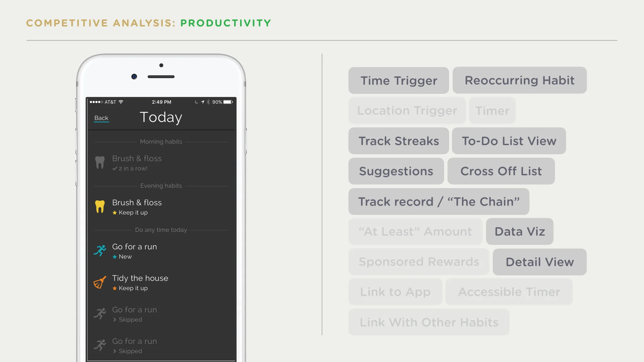Click the yellow tooth icon evening habit

[100, 205]
